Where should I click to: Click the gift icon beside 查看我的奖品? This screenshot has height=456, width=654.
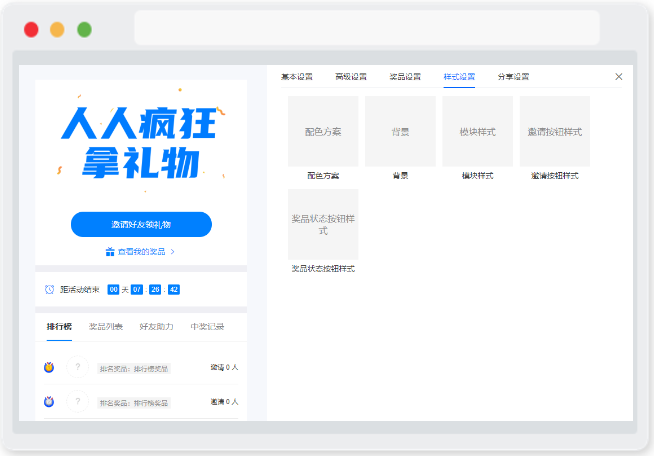click(x=110, y=252)
